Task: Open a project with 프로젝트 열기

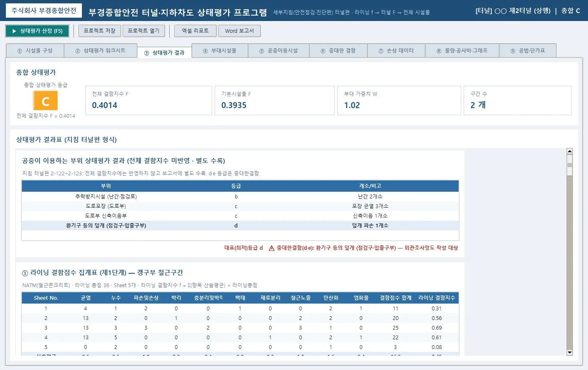Action: click(144, 31)
